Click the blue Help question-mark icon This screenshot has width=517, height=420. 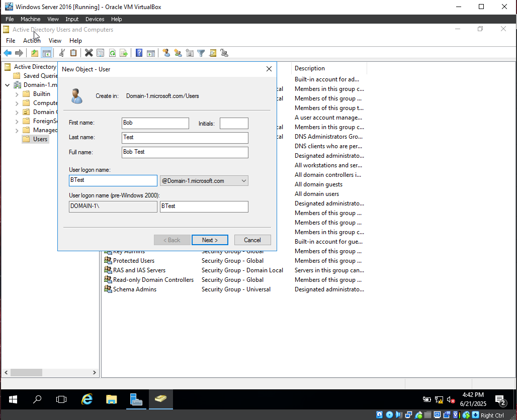click(x=139, y=53)
